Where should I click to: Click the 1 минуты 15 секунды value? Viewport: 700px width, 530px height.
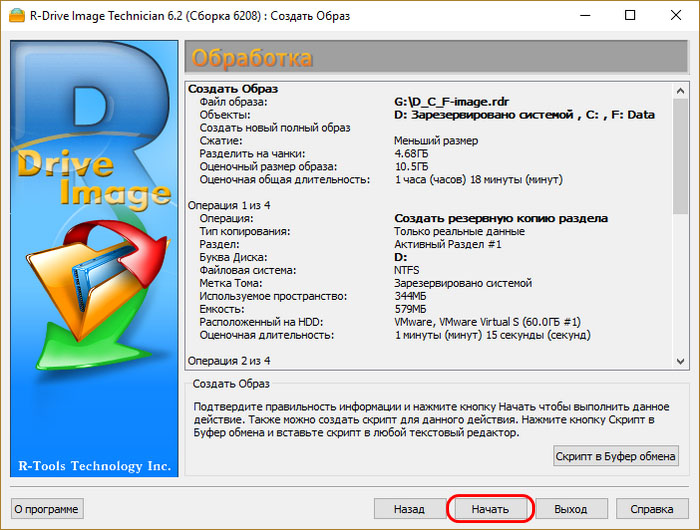tap(492, 335)
